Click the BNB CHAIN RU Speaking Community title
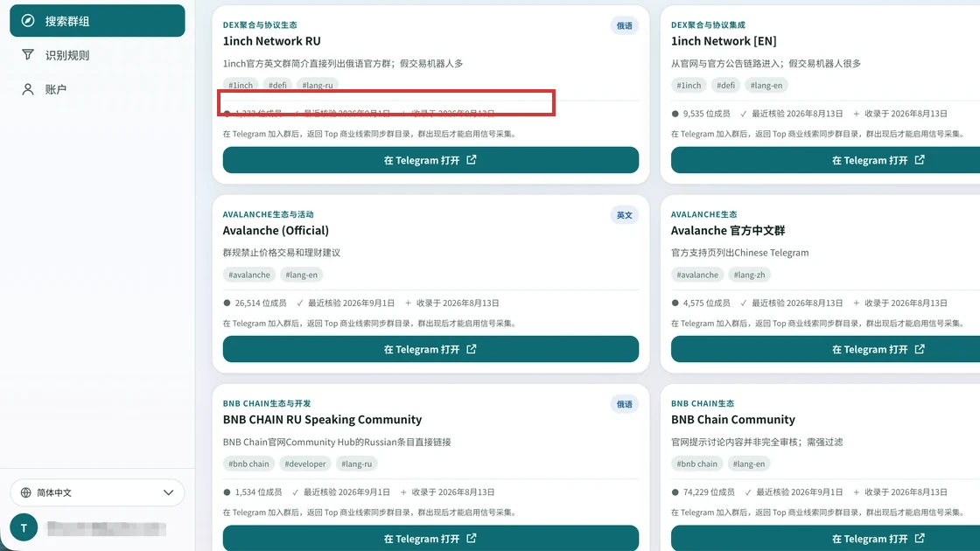 tap(323, 419)
